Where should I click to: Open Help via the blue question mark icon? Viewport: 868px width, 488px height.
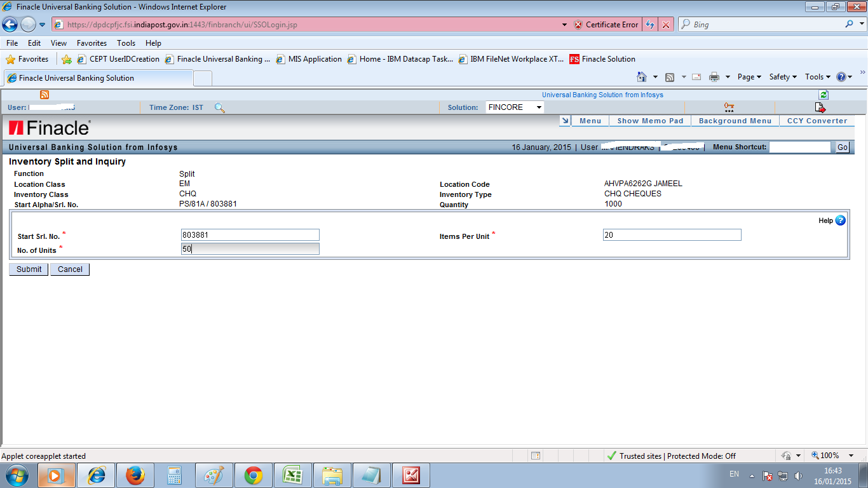point(840,220)
